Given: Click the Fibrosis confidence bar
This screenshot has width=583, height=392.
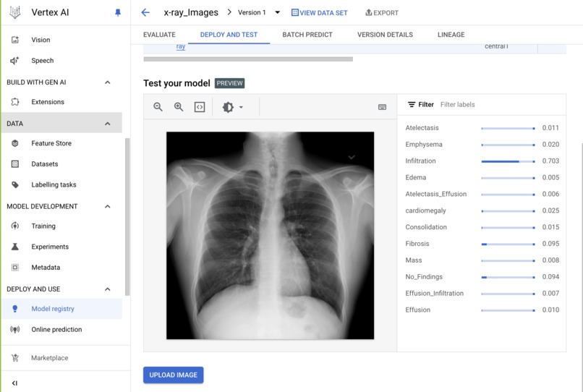Looking at the screenshot, I should (508, 244).
